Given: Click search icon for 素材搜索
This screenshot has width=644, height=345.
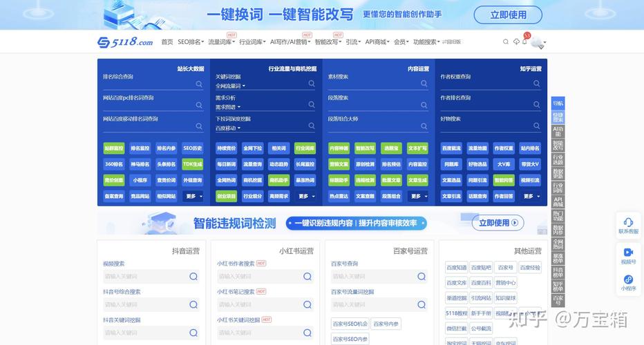Looking at the screenshot, I should (424, 83).
